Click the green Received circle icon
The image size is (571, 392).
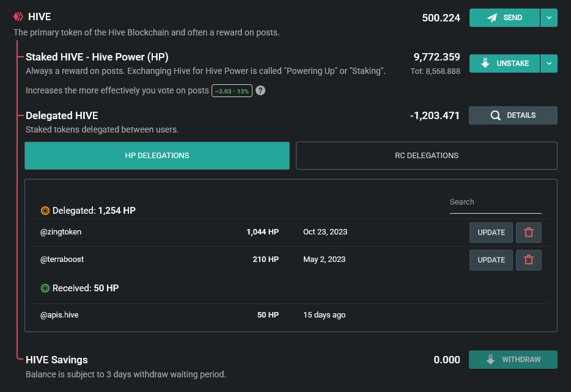pos(45,288)
